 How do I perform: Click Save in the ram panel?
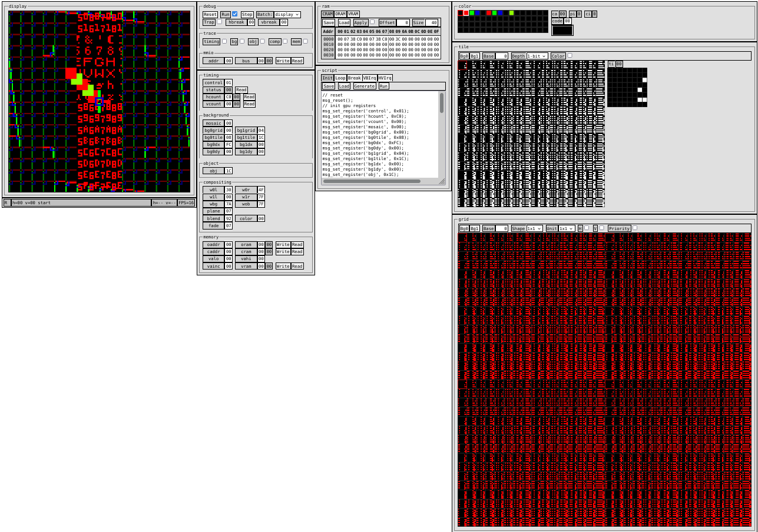tap(329, 23)
